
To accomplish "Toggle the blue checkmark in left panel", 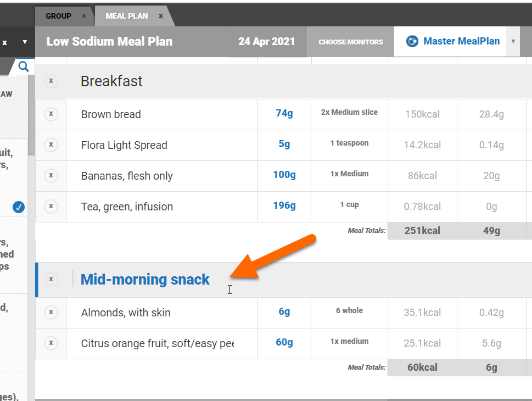I will click(x=19, y=207).
